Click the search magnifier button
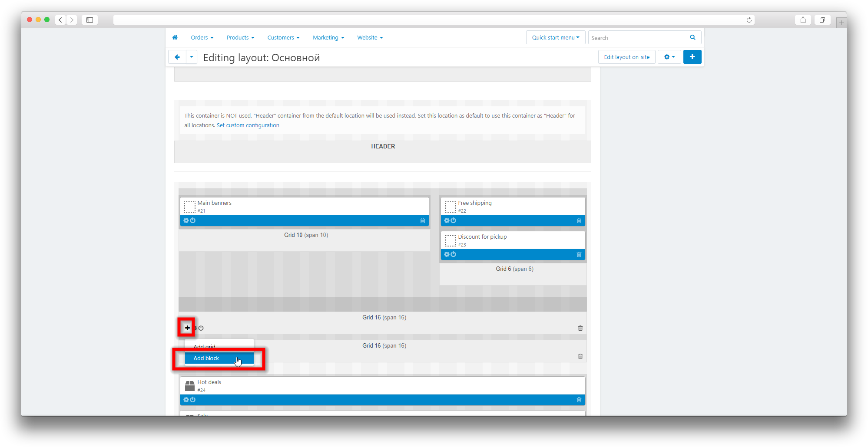This screenshot has width=868, height=447. tap(692, 38)
